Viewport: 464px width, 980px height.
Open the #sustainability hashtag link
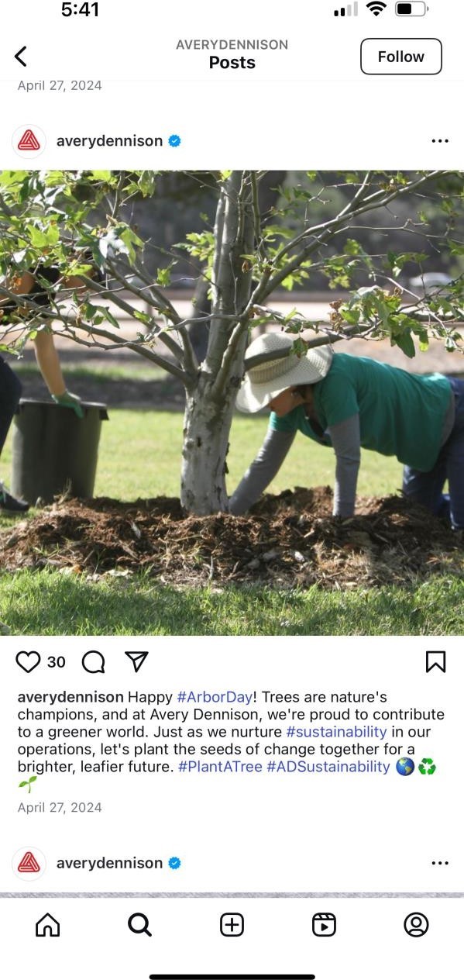click(x=336, y=731)
